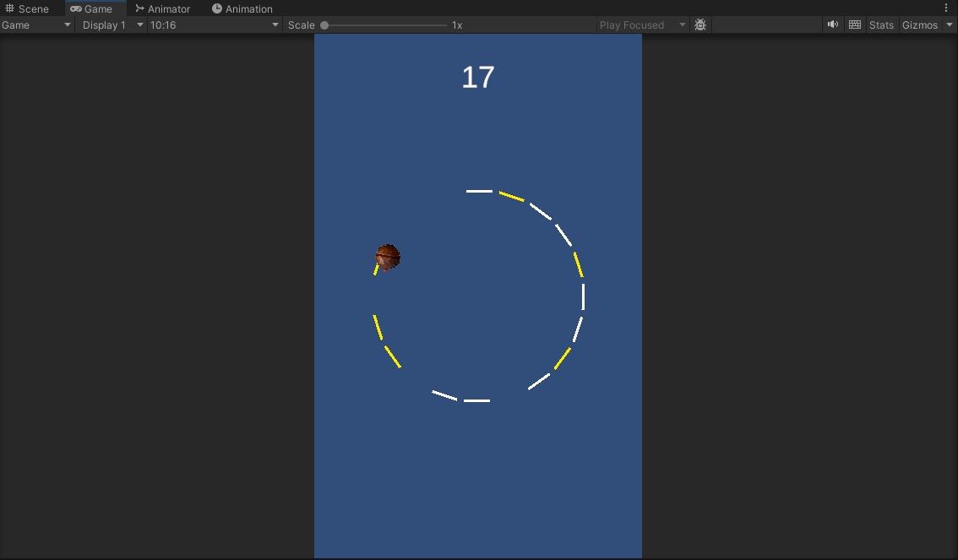Open the Play Focused dropdown

641,25
